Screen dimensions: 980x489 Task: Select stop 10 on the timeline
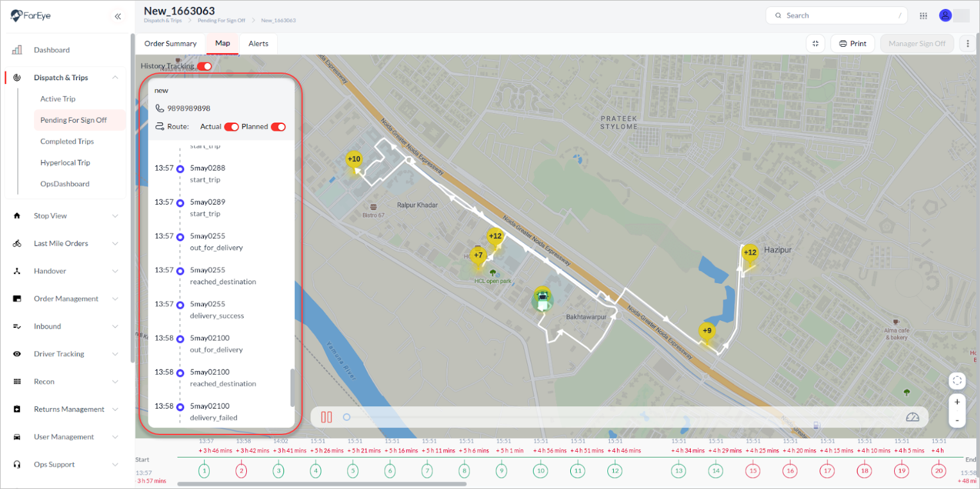541,470
